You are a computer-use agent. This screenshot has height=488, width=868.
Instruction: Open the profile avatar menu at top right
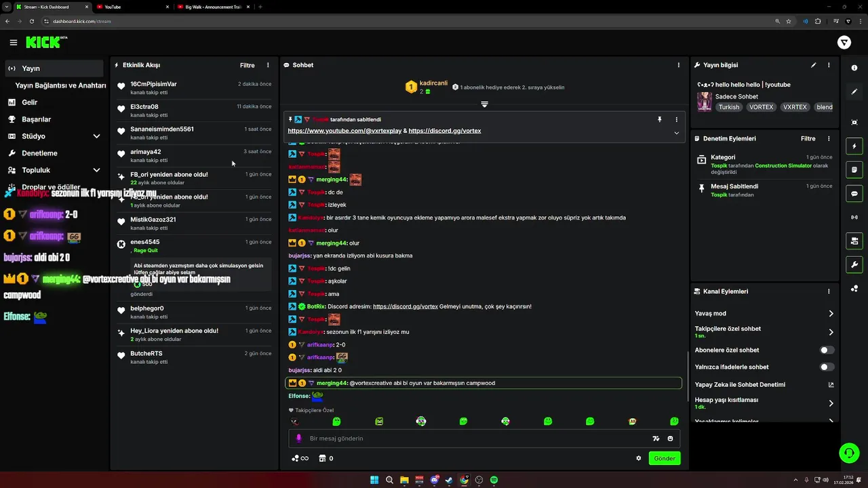pos(844,43)
